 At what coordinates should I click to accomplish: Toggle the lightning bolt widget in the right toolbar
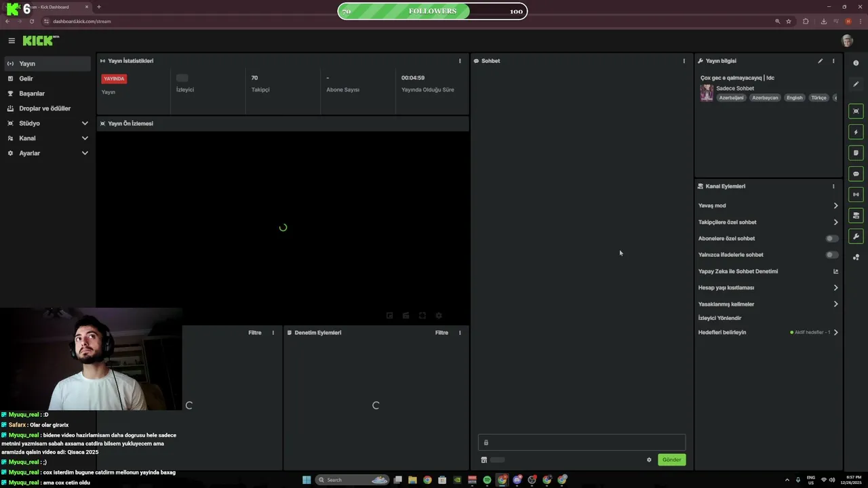tap(856, 132)
